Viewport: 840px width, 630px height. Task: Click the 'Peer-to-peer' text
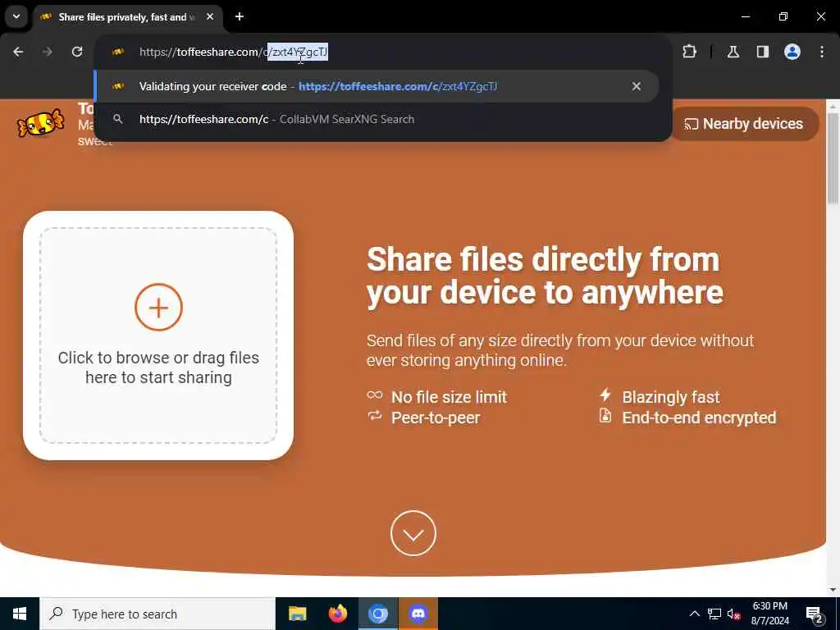436,418
